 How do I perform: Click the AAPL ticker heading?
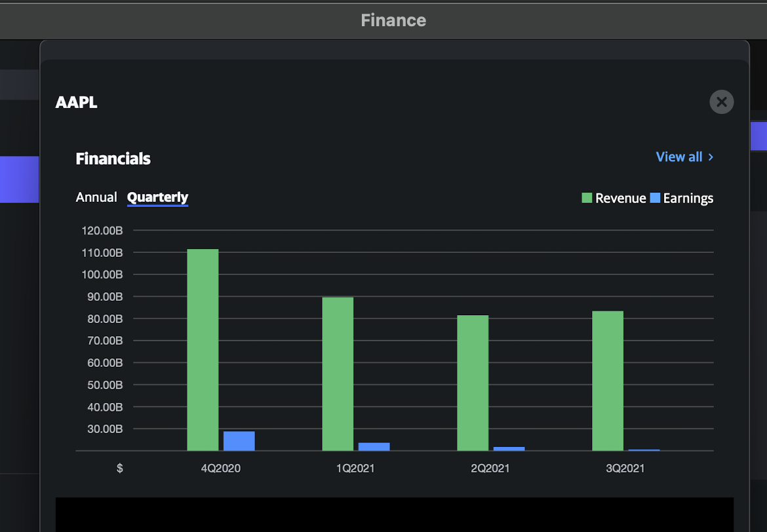(76, 102)
